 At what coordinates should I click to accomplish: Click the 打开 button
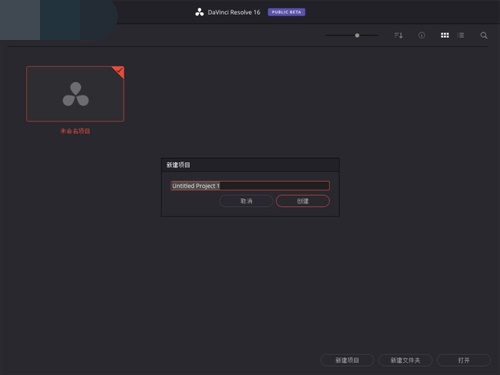(x=464, y=360)
